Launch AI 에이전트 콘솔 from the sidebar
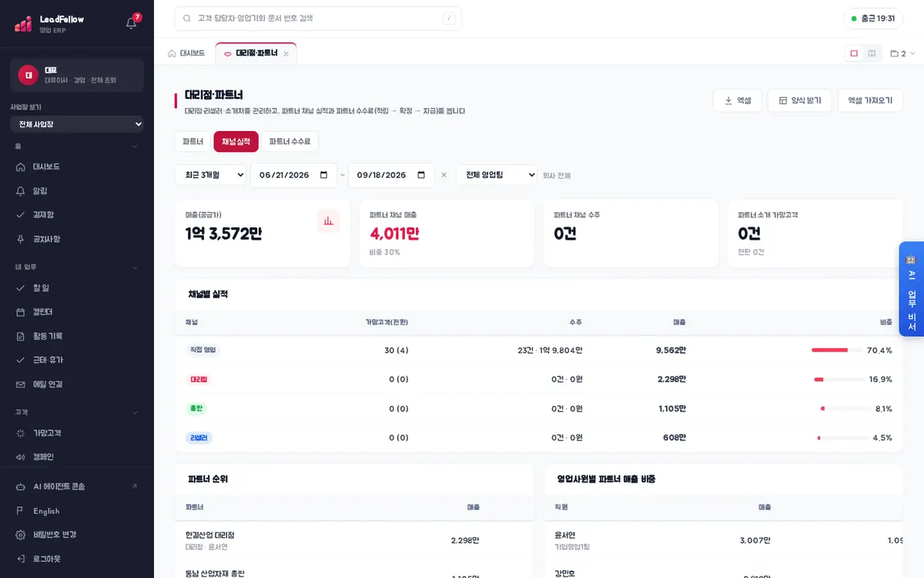 [77, 486]
